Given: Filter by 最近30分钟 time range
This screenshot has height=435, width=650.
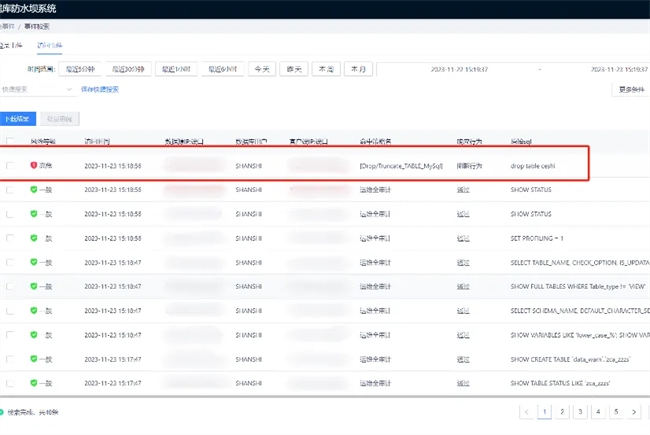Looking at the screenshot, I should click(128, 69).
